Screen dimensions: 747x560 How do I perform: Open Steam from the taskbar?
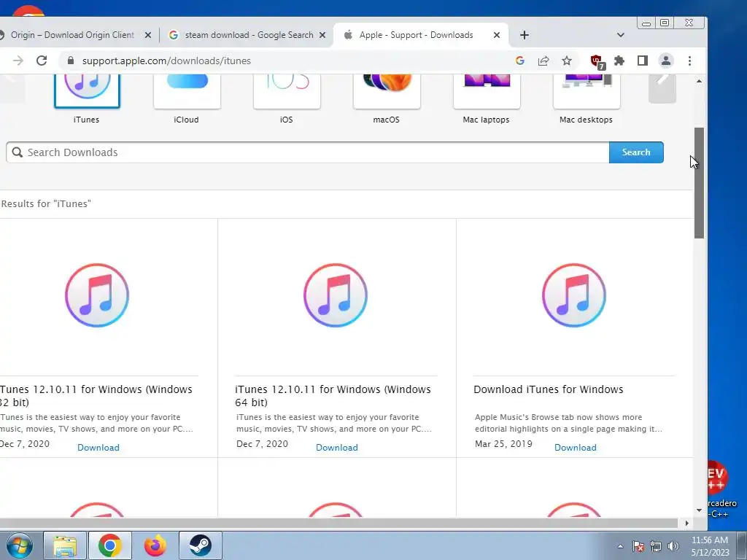click(x=201, y=545)
